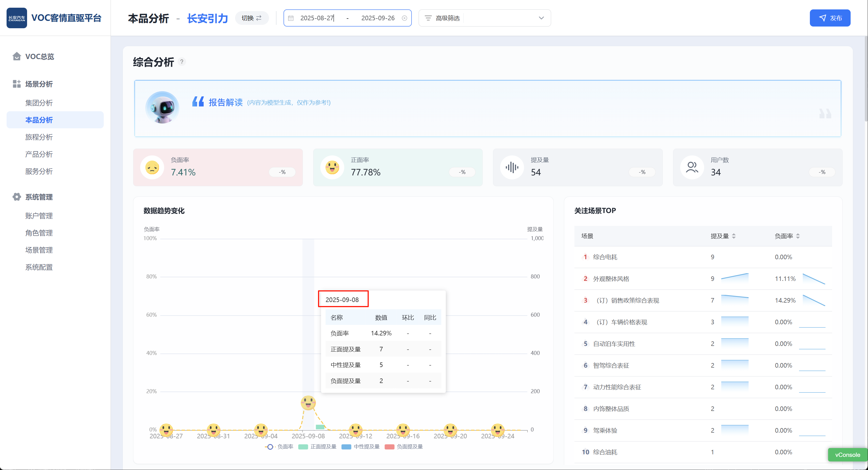868x470 pixels.
Task: Clear the date range with the circle-x icon
Action: point(404,18)
